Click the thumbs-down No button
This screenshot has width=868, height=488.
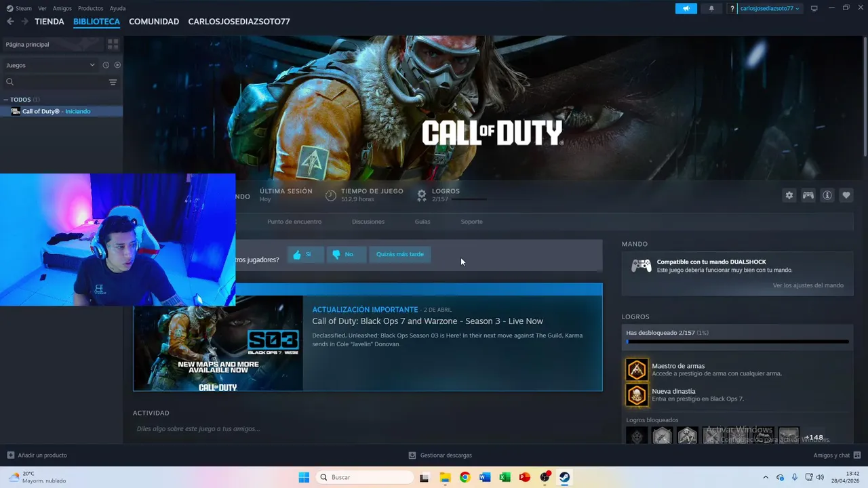[x=346, y=254]
